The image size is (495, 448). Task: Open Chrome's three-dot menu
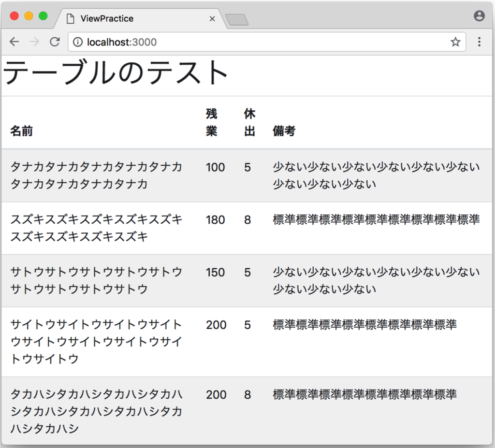(479, 42)
